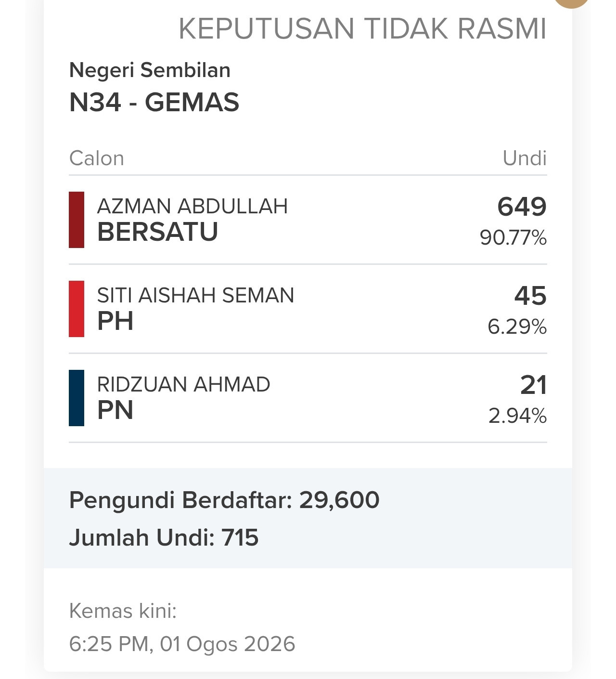This screenshot has height=679, width=616.
Task: Click the Calon column header
Action: 97,158
